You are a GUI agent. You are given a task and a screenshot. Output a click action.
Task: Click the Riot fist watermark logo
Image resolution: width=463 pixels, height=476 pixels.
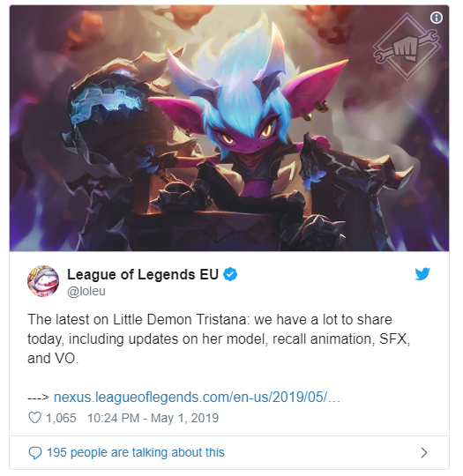pyautogui.click(x=407, y=47)
